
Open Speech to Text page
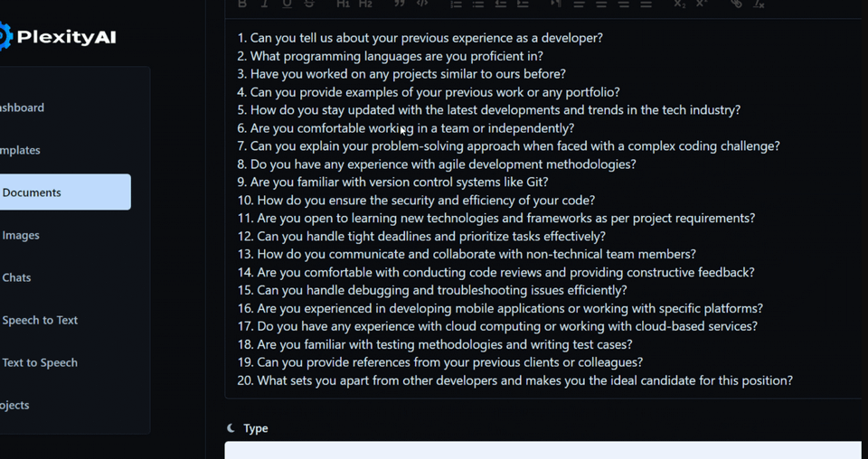click(40, 320)
